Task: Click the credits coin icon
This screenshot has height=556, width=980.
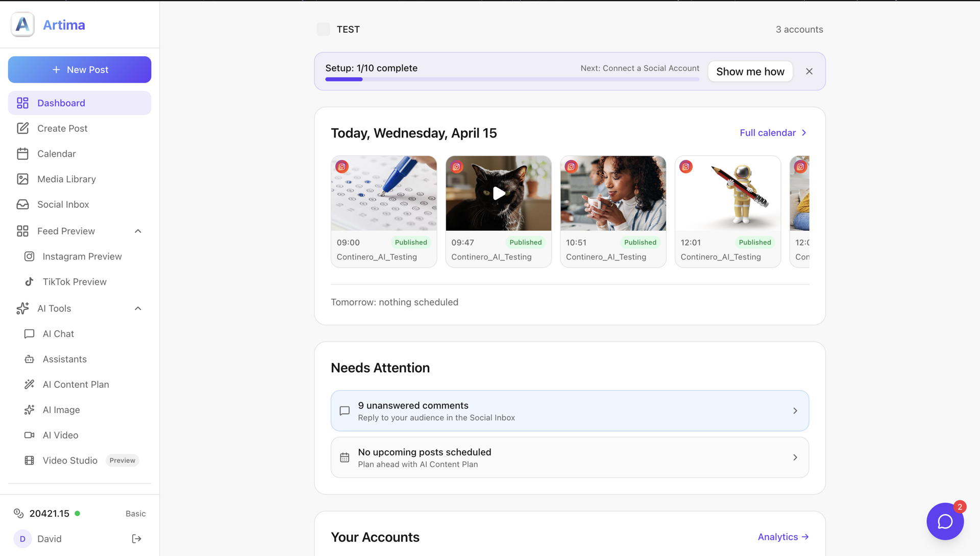Action: [x=18, y=513]
